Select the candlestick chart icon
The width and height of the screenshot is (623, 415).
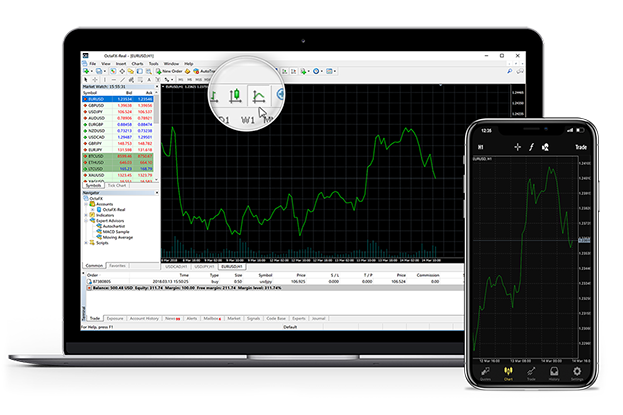point(236,96)
